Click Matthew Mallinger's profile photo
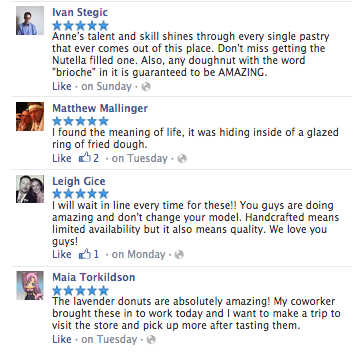This screenshot has width=364, height=361. tap(30, 116)
